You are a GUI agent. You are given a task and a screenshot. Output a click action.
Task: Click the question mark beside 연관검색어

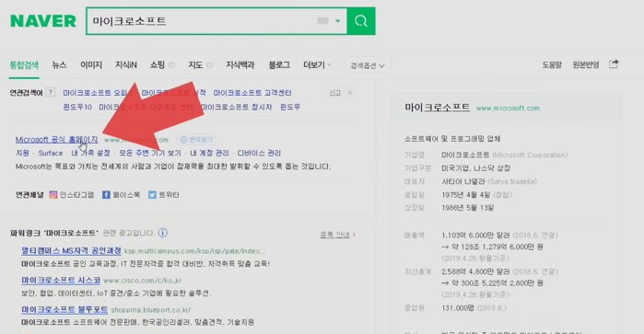50,92
